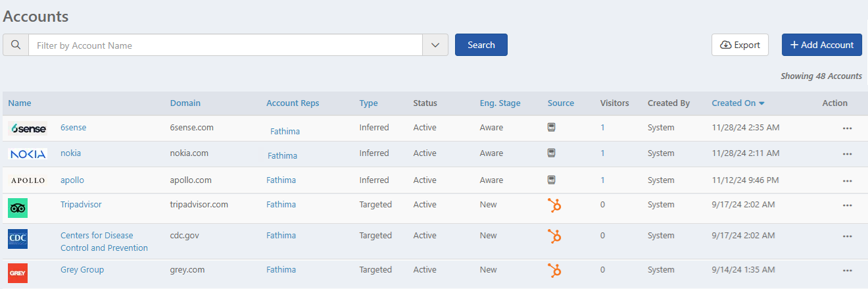The image size is (868, 289).
Task: Open action menu for Tripadvisor
Action: point(847,205)
